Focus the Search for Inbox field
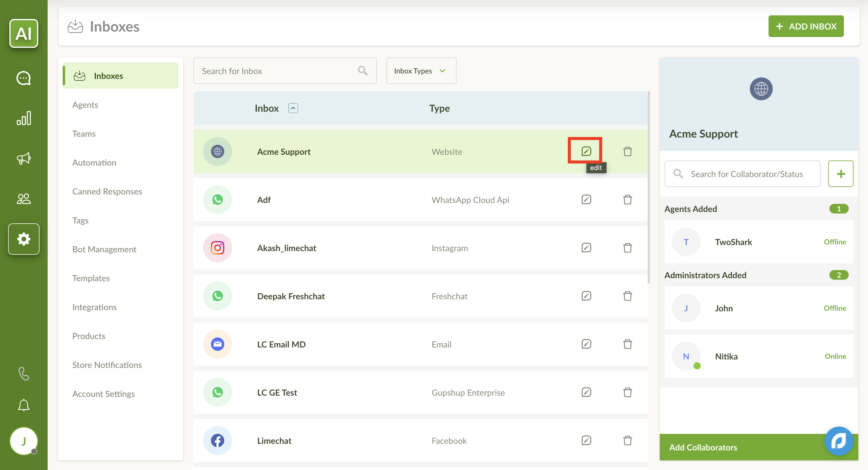Viewport: 868px width, 470px height. tap(276, 71)
